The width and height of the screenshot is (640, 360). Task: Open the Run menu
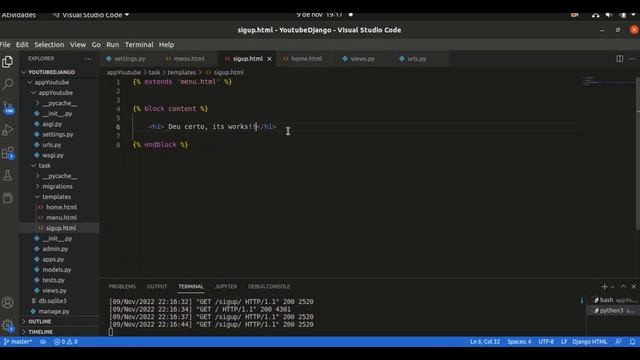113,44
